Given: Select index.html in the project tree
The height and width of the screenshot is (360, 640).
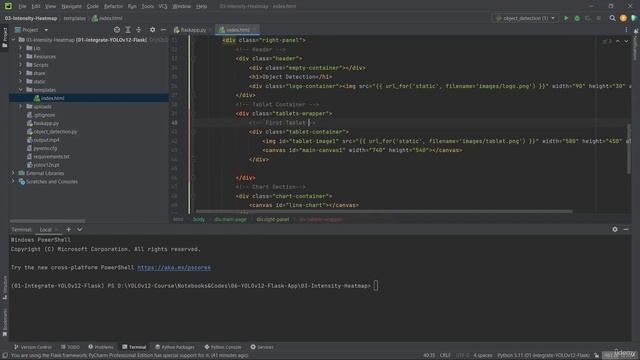Looking at the screenshot, I should (x=52, y=98).
